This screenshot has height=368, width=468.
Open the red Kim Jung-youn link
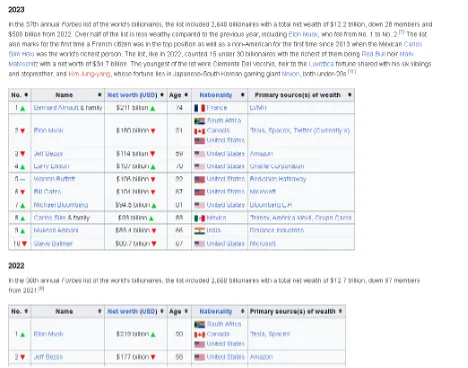[x=89, y=74]
